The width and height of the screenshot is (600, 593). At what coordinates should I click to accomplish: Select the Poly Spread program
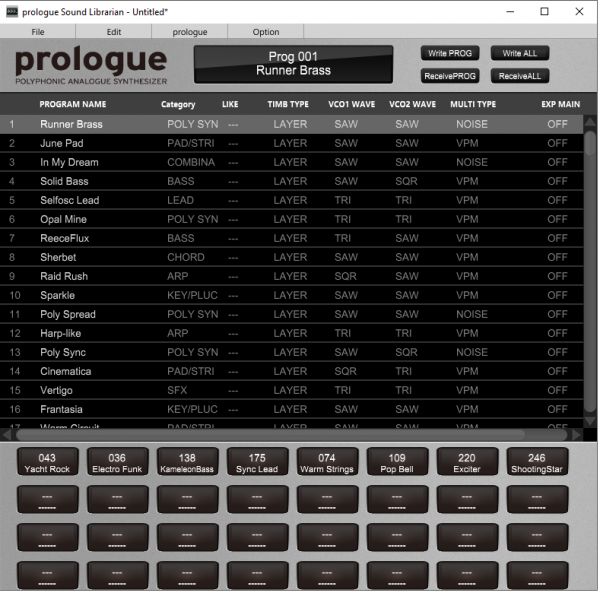(x=292, y=314)
